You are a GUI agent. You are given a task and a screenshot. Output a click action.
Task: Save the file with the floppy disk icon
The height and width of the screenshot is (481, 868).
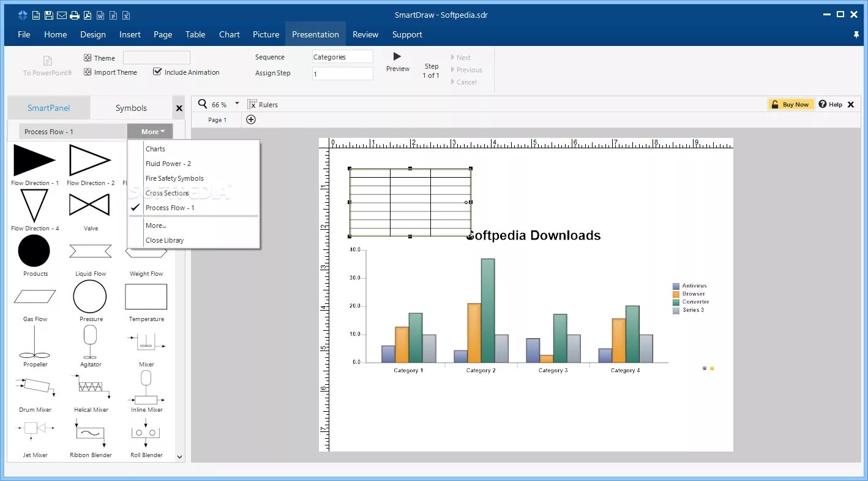(49, 15)
